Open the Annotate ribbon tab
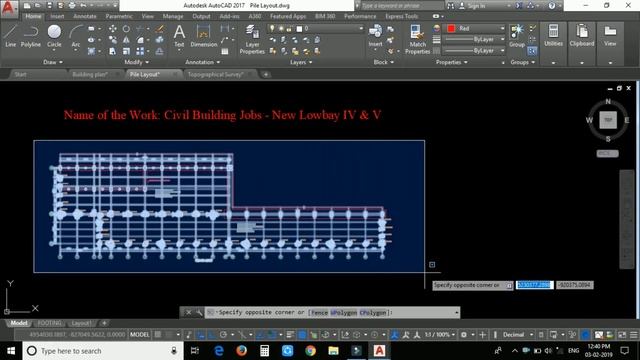The width and height of the screenshot is (640, 360). (x=84, y=16)
